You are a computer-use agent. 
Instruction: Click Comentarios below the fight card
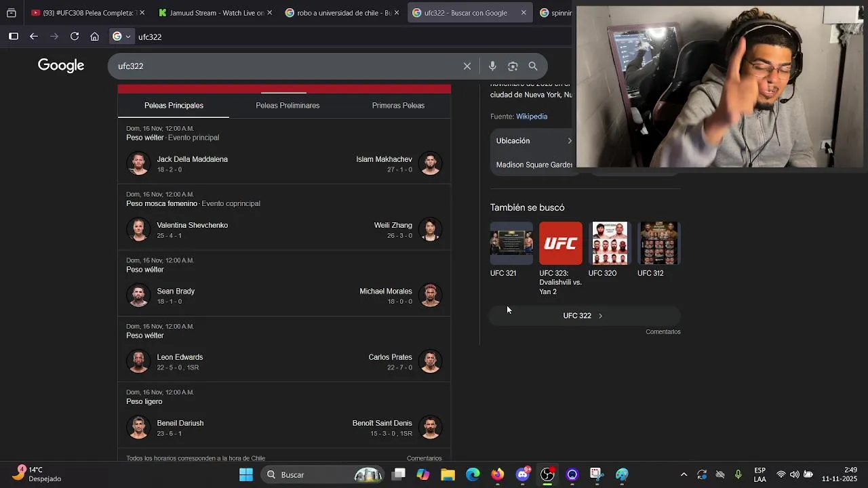(424, 458)
